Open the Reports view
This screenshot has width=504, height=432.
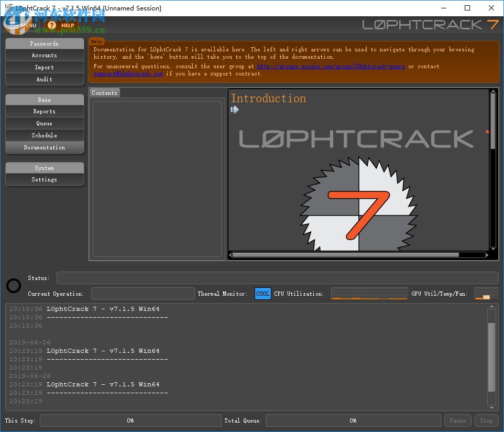tap(45, 111)
